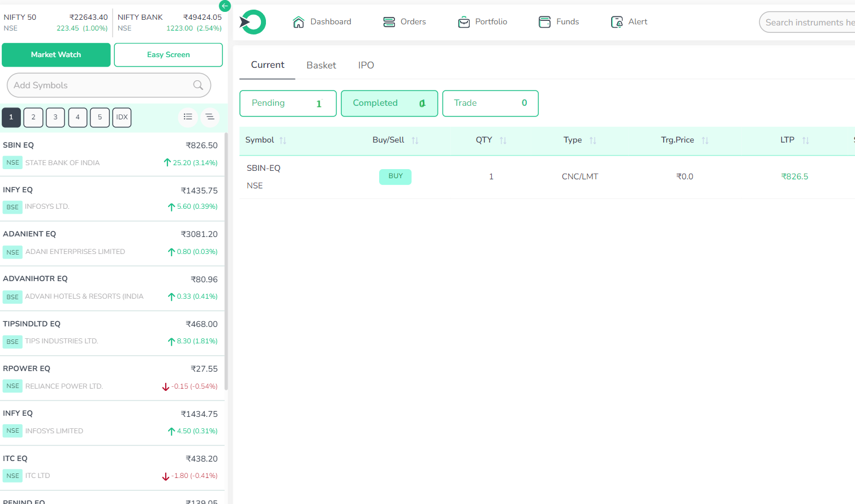Image resolution: width=855 pixels, height=504 pixels.
Task: Go to the Orders page
Action: click(404, 22)
